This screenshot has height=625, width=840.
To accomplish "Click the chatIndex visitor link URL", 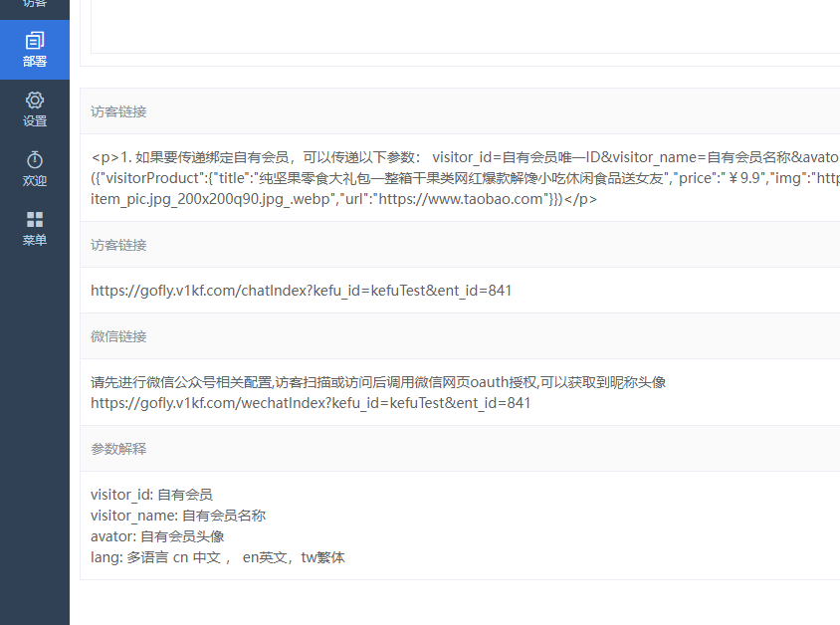I will (x=302, y=291).
